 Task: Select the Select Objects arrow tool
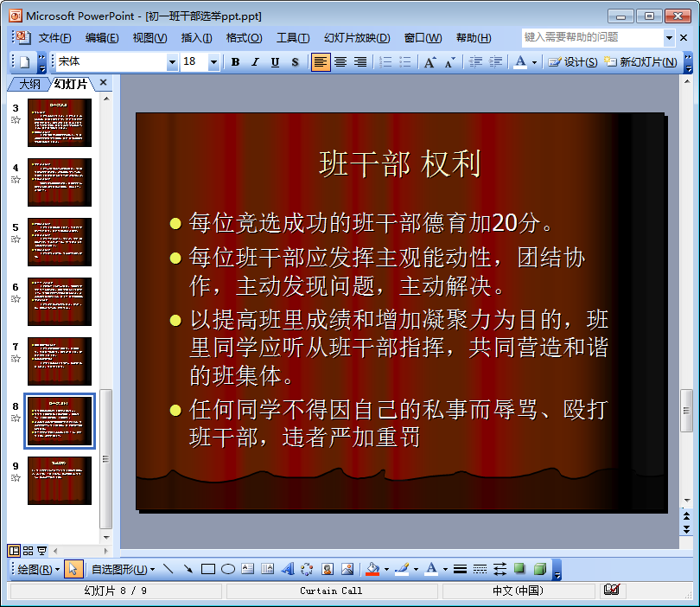pyautogui.click(x=73, y=570)
